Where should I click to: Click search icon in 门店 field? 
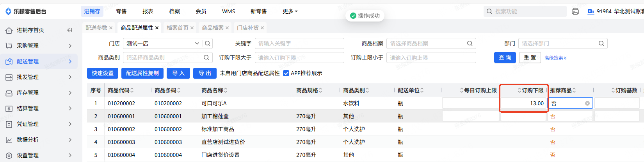(x=208, y=43)
